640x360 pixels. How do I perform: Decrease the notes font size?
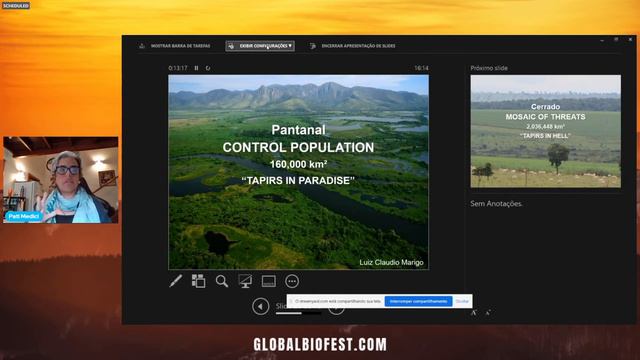[x=487, y=313]
